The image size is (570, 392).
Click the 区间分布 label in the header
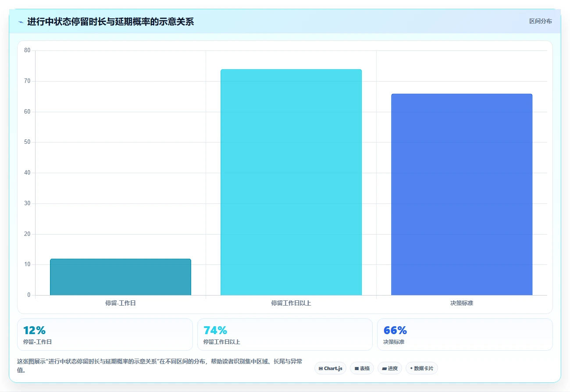click(x=540, y=21)
